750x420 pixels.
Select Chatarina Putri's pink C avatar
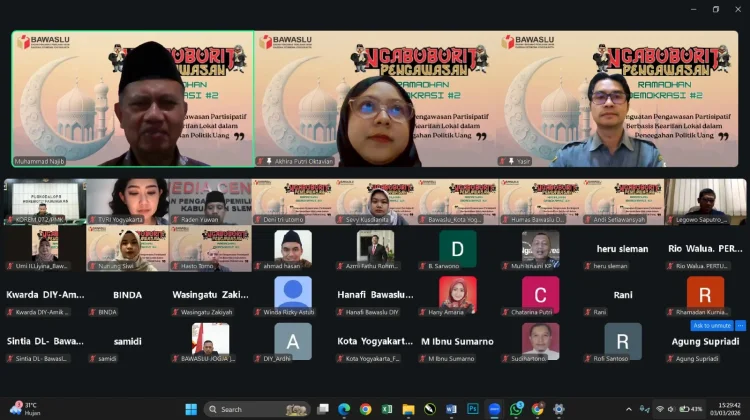click(540, 294)
